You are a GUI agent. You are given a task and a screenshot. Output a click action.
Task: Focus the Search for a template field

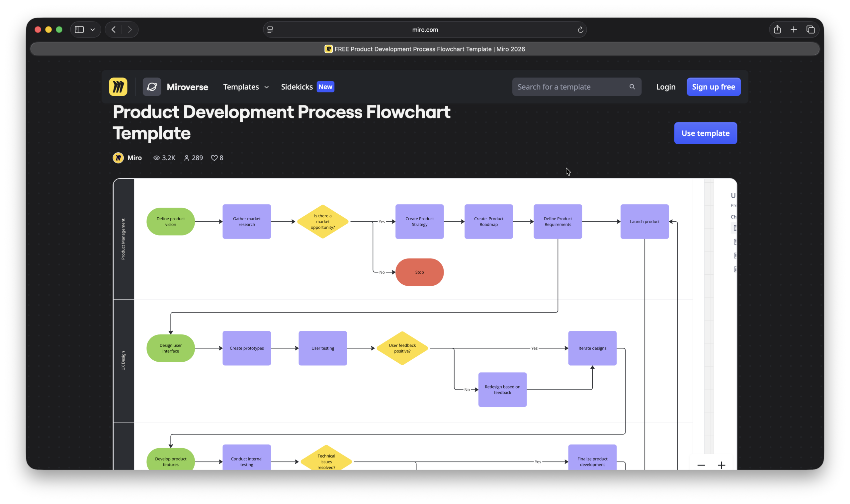[576, 87]
